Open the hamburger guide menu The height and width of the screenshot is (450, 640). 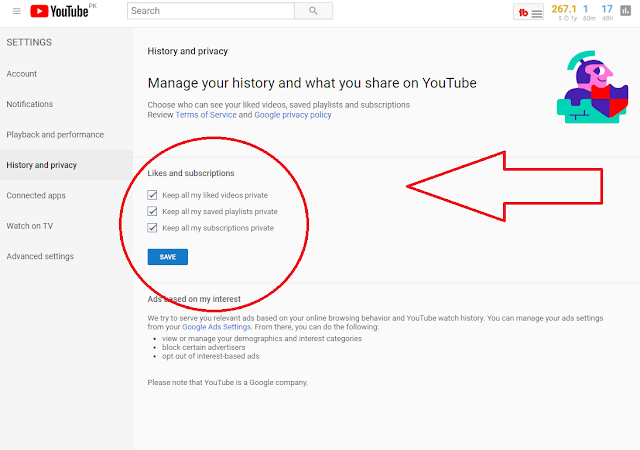16,11
